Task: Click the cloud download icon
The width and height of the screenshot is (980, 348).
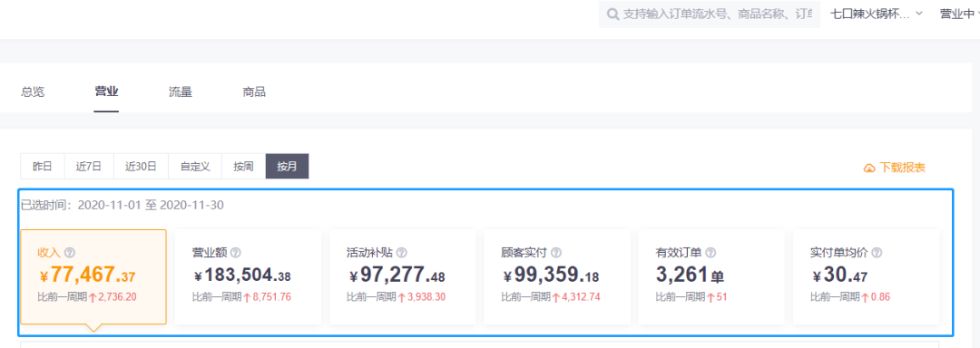Action: coord(869,168)
